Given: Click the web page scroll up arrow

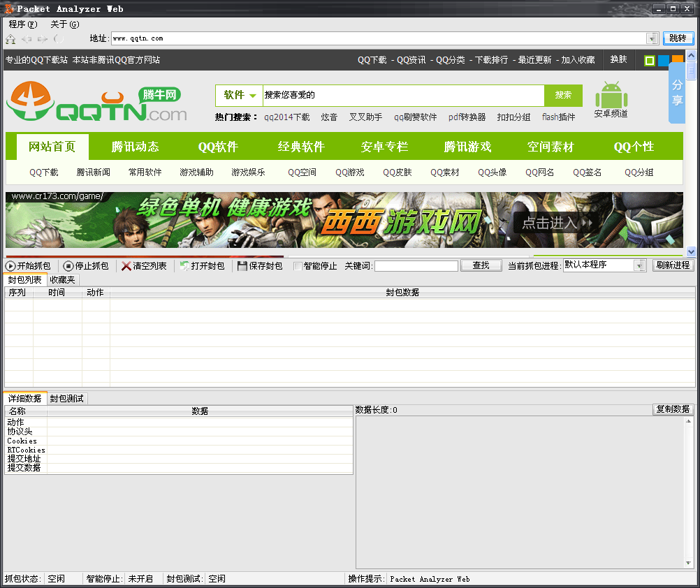Looking at the screenshot, I should [691, 55].
